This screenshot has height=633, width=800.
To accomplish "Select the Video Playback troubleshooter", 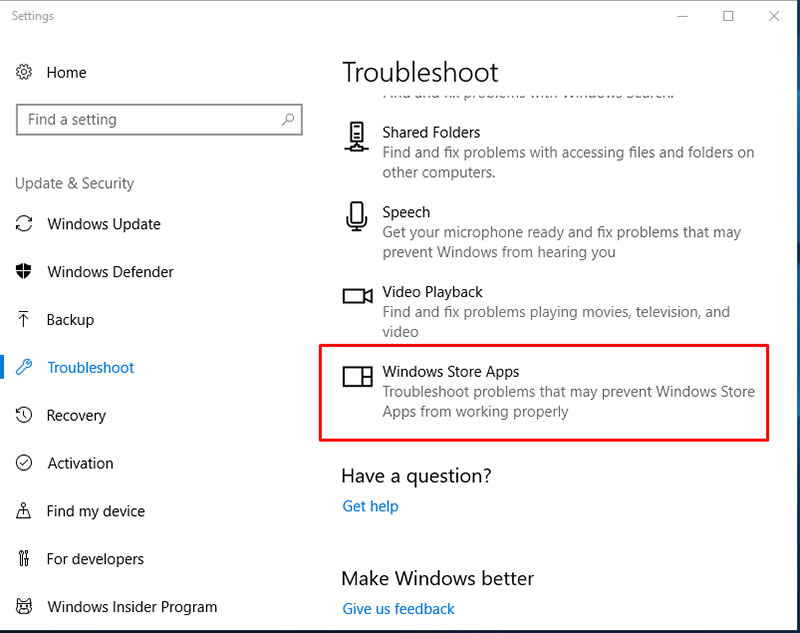I will [537, 311].
